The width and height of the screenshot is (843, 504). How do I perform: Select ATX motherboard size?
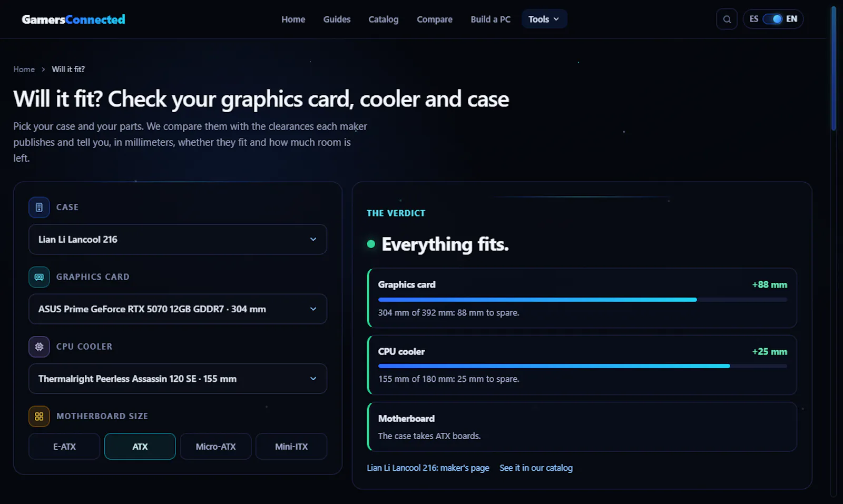[x=140, y=447]
